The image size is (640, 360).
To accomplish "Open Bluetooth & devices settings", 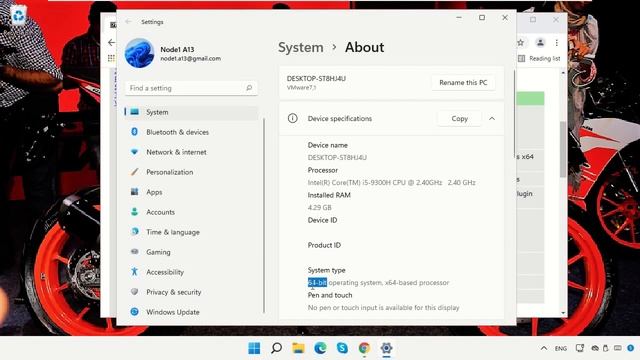I will pyautogui.click(x=191, y=132).
